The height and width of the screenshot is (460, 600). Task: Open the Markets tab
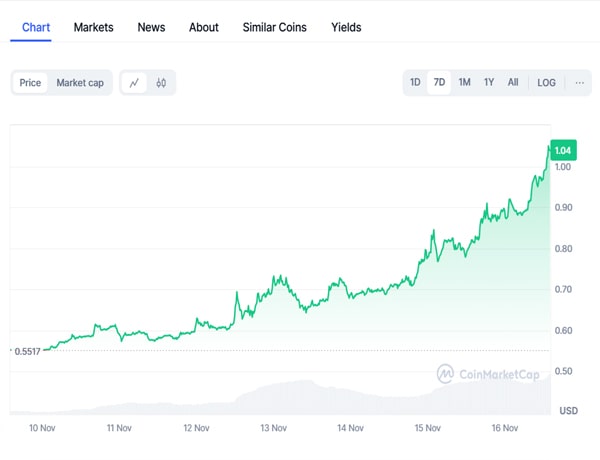(93, 28)
